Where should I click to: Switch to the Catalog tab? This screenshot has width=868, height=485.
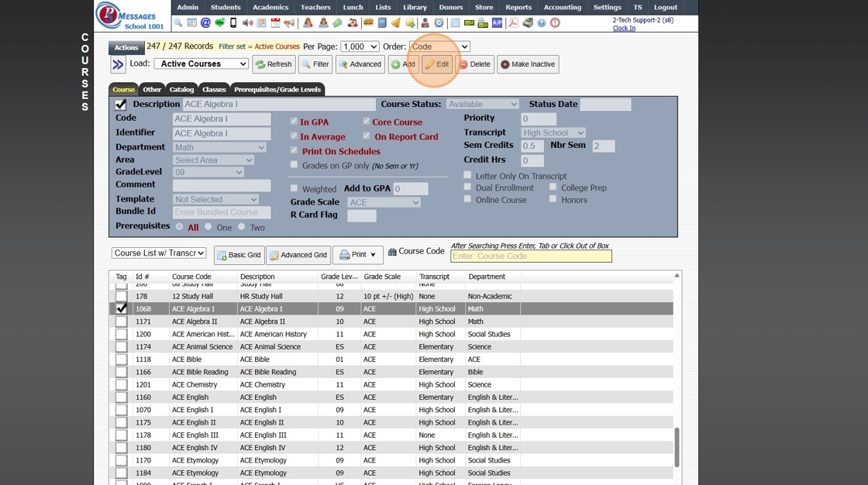(x=181, y=89)
